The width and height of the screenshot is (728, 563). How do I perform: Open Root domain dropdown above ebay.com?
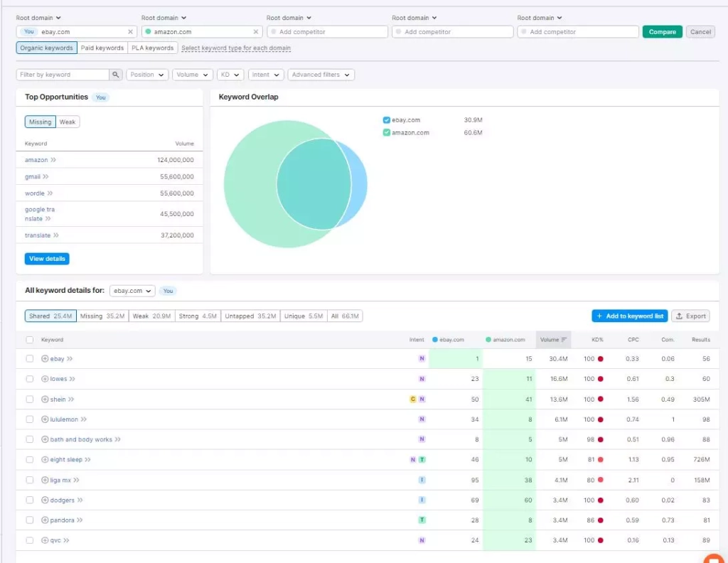tap(38, 18)
